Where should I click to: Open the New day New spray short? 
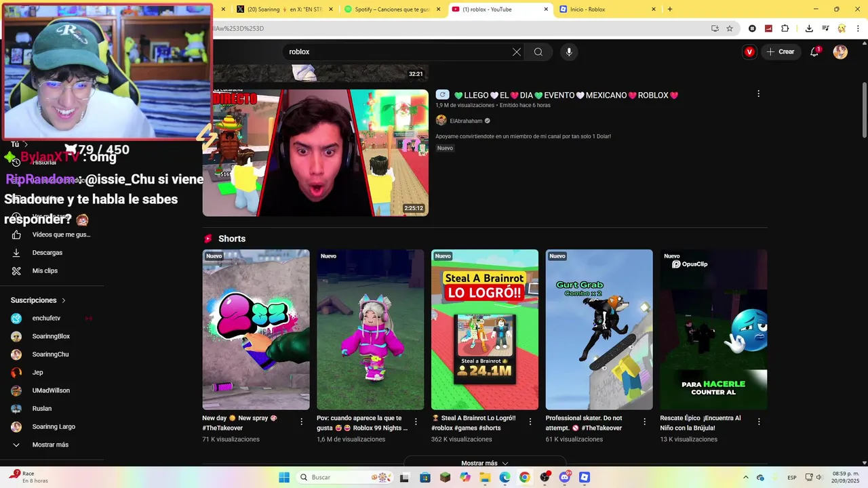[x=256, y=329]
